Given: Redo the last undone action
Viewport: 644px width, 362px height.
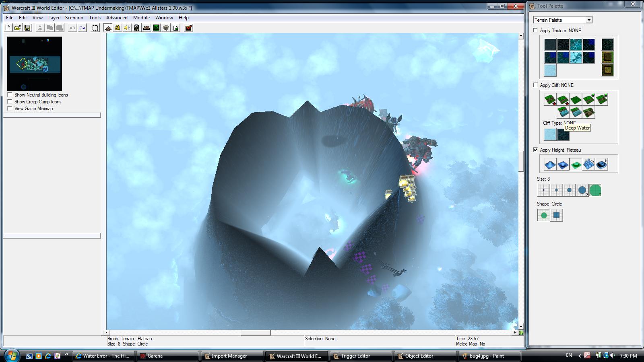Looking at the screenshot, I should (x=82, y=28).
